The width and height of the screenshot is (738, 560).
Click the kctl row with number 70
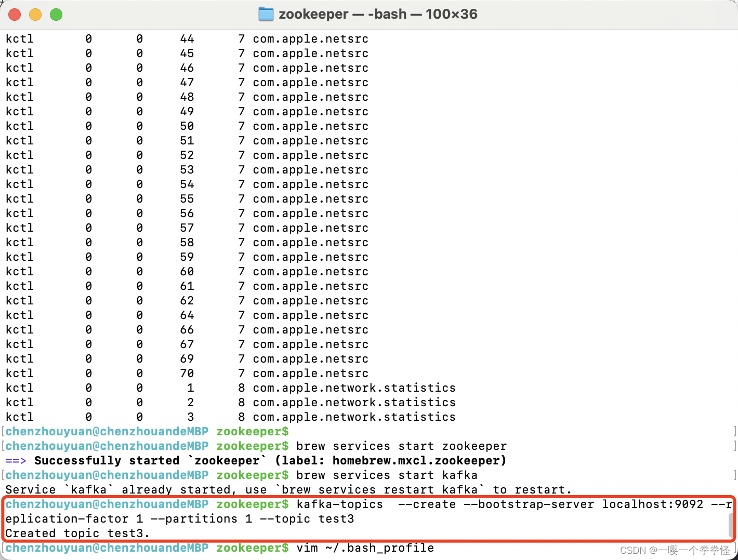click(x=187, y=374)
